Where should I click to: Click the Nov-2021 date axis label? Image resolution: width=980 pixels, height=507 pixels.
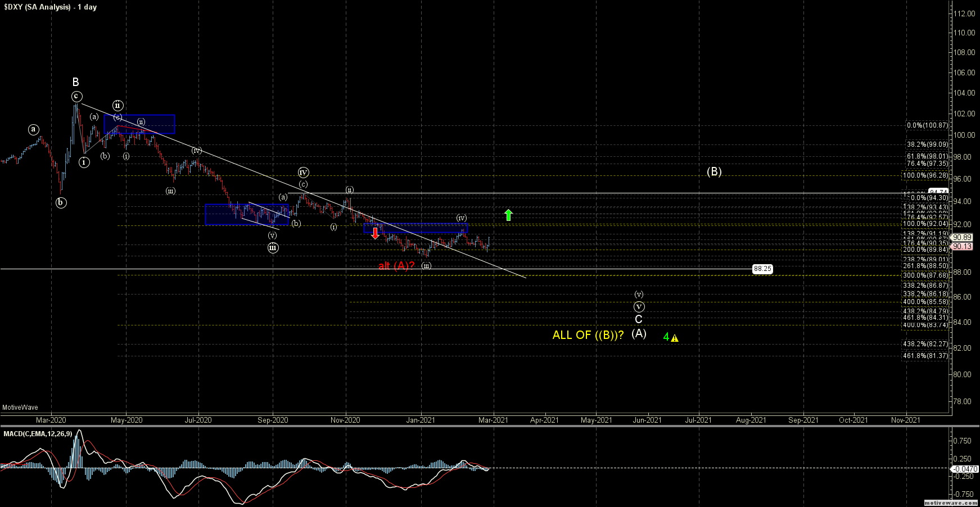click(906, 420)
